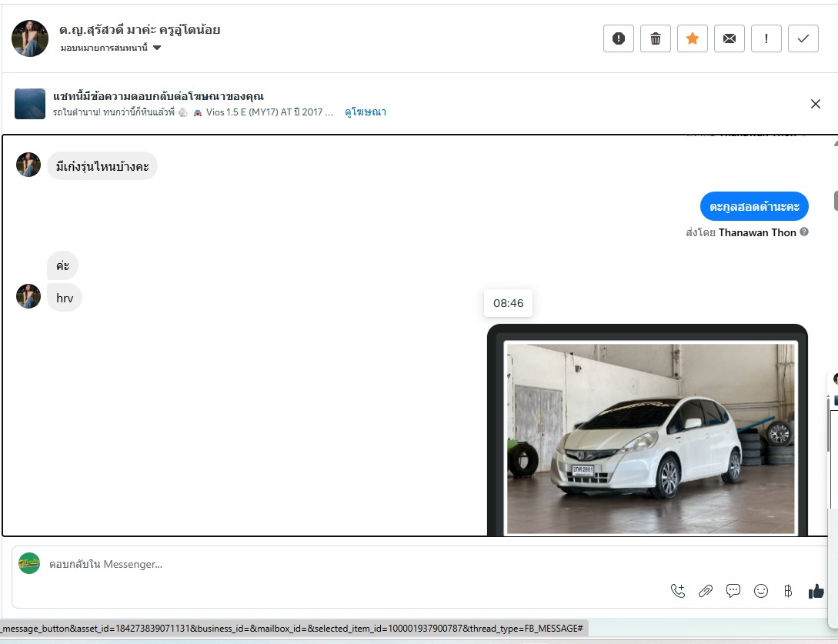
Task: Open the ดูโฆษณา ad link
Action: (366, 112)
